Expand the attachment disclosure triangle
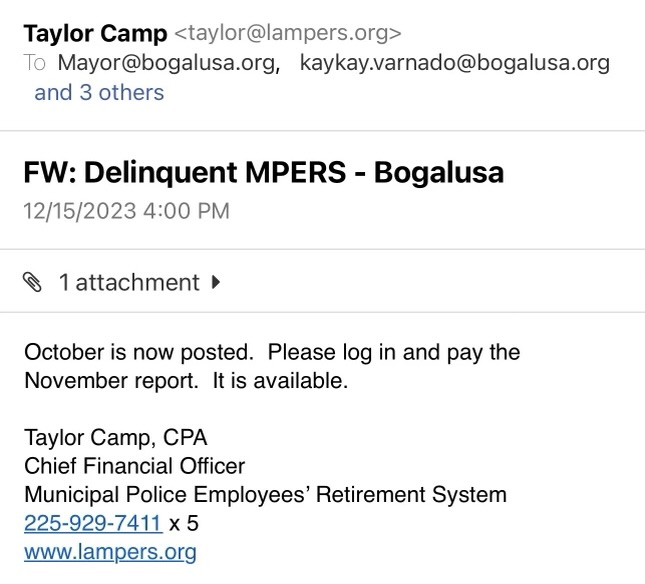The width and height of the screenshot is (645, 584). coord(216,282)
